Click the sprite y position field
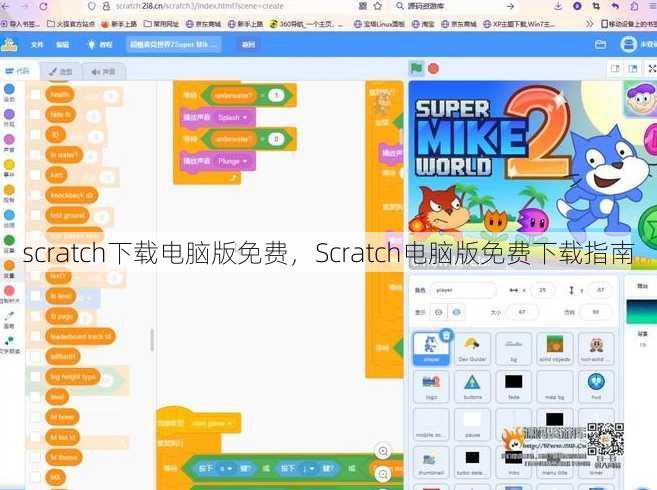 tap(600, 290)
